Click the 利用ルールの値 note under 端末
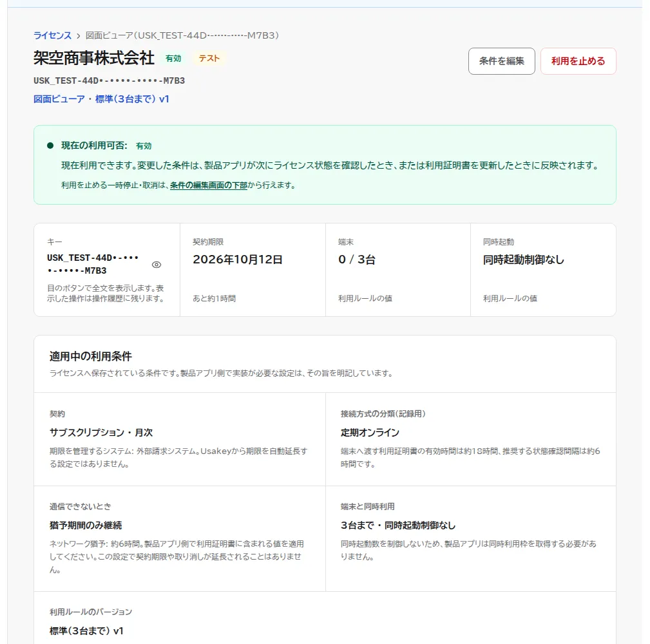 [x=365, y=298]
